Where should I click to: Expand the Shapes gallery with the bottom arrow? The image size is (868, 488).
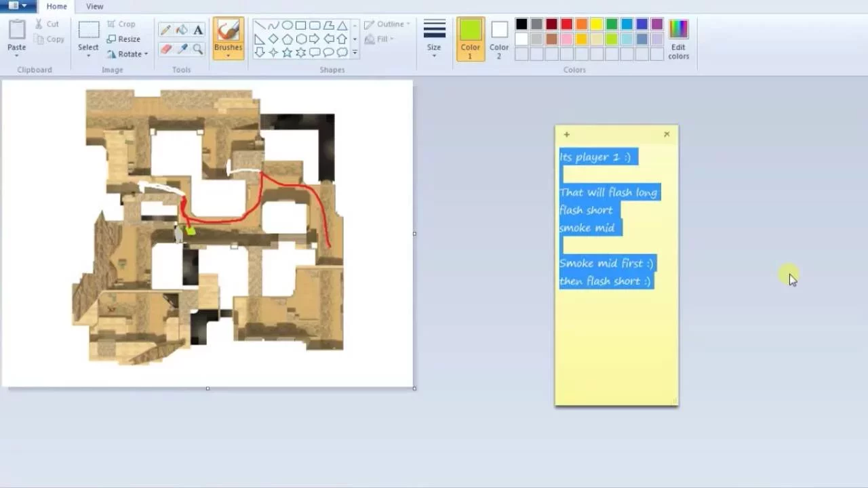pos(355,52)
